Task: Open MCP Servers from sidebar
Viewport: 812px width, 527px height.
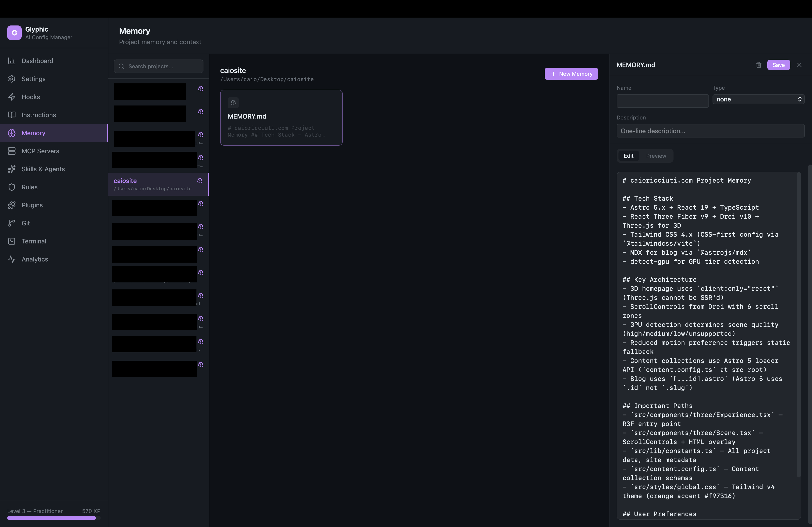Action: (40, 151)
